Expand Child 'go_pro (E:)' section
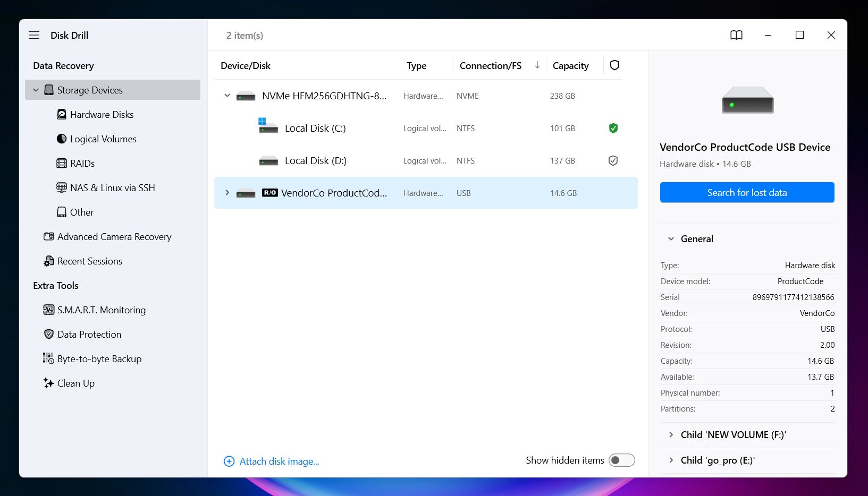 coord(671,460)
